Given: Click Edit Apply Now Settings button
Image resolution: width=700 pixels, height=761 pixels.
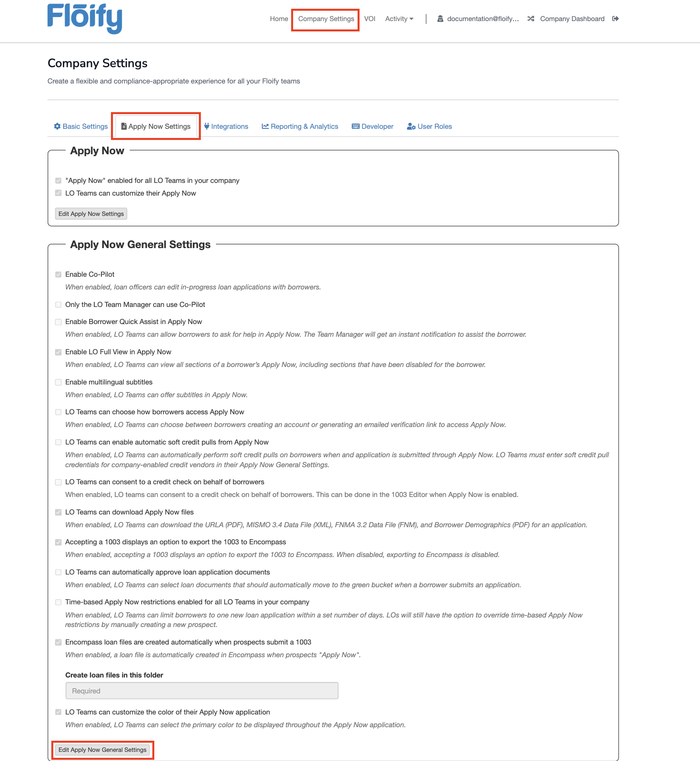Looking at the screenshot, I should 91,214.
